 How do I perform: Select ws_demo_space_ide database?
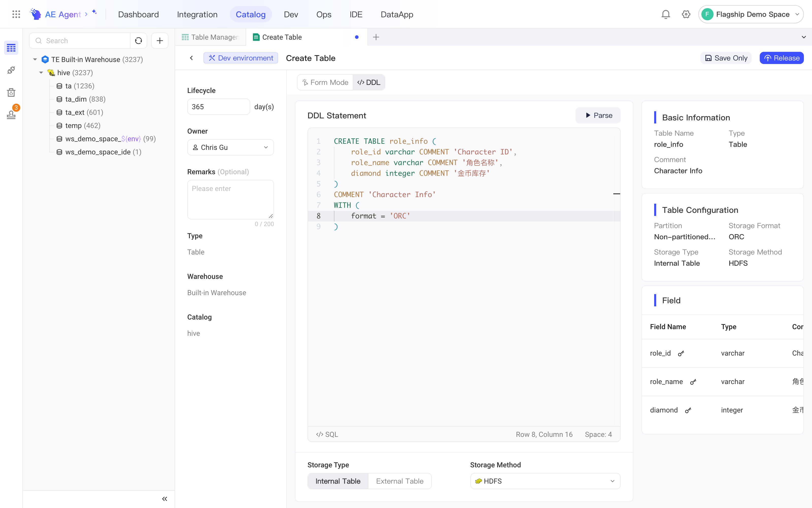click(99, 152)
